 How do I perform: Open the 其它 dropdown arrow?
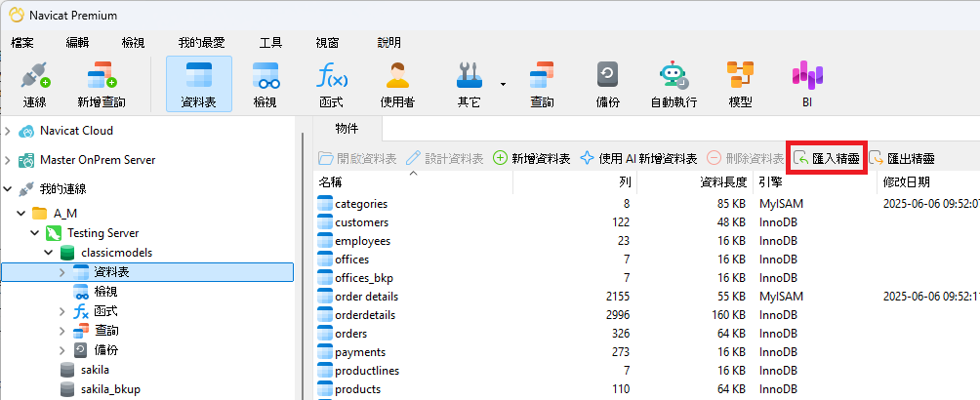(x=503, y=84)
